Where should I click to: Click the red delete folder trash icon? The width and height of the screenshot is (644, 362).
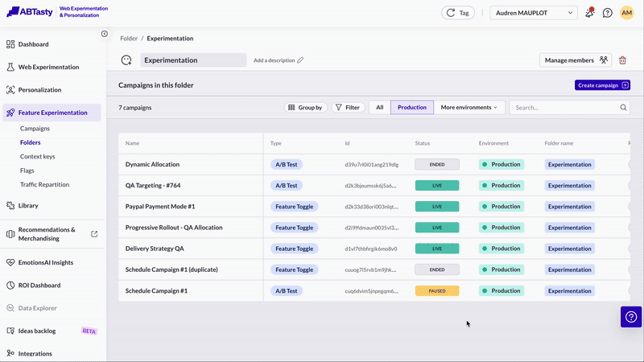[x=622, y=60]
